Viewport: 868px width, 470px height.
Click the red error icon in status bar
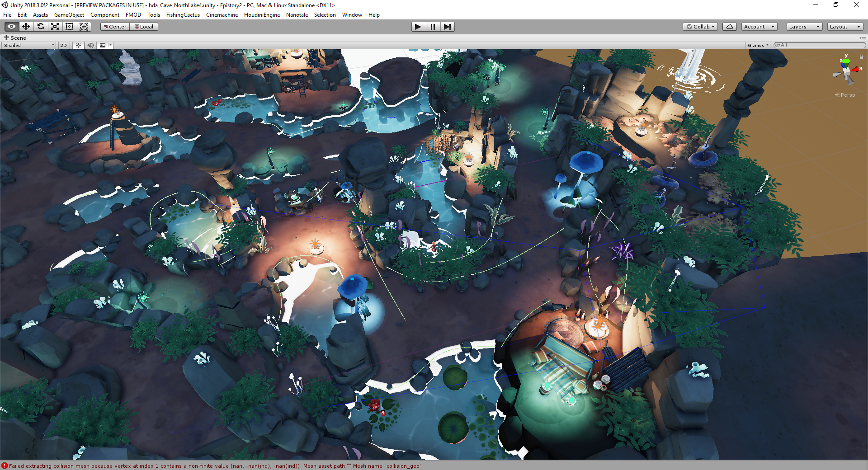coord(5,465)
